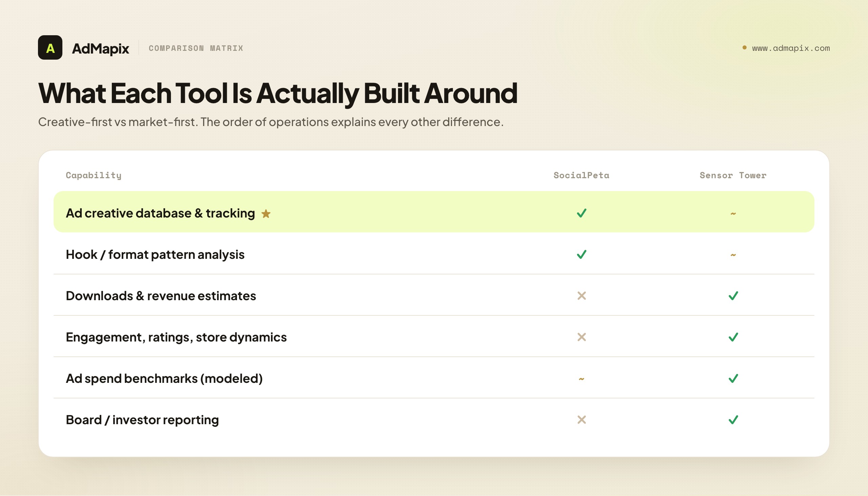Click the Engagement, ratings, store dynamics label
Screen dimensions: 868x496
(x=176, y=337)
